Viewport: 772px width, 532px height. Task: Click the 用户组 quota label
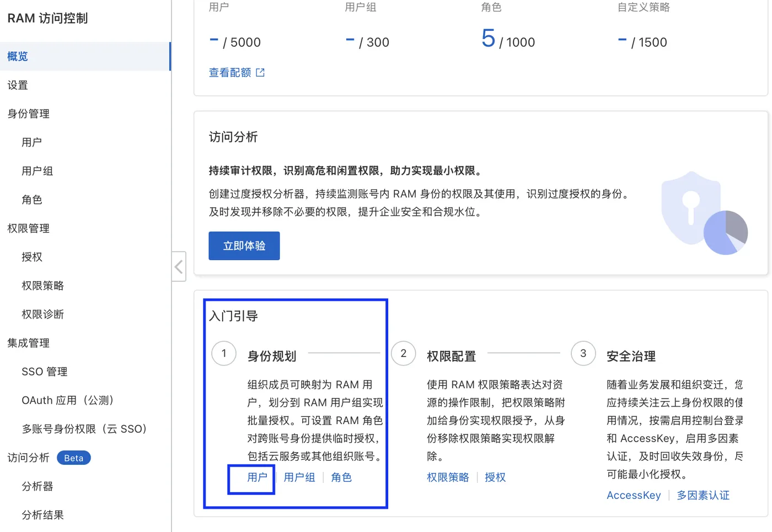[x=361, y=7]
